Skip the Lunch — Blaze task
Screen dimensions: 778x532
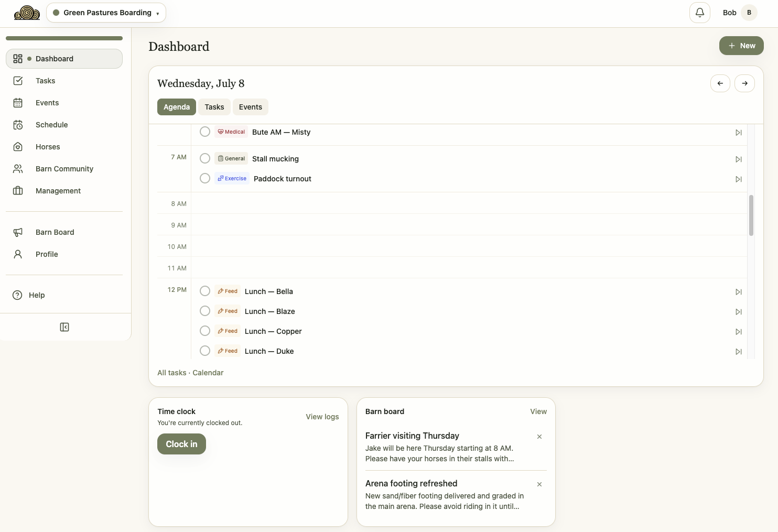(738, 312)
